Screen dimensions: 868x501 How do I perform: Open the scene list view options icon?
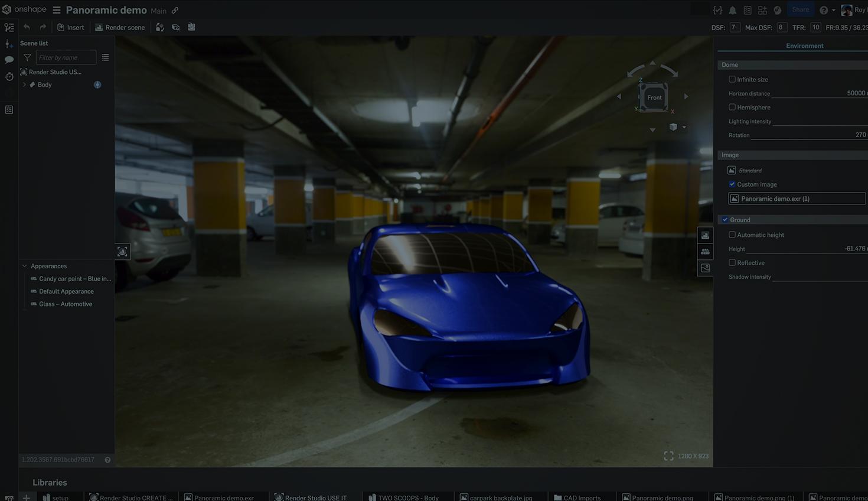[x=105, y=57]
